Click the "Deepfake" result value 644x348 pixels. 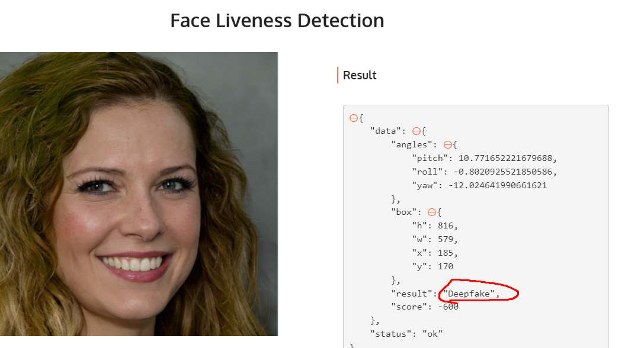(x=469, y=294)
